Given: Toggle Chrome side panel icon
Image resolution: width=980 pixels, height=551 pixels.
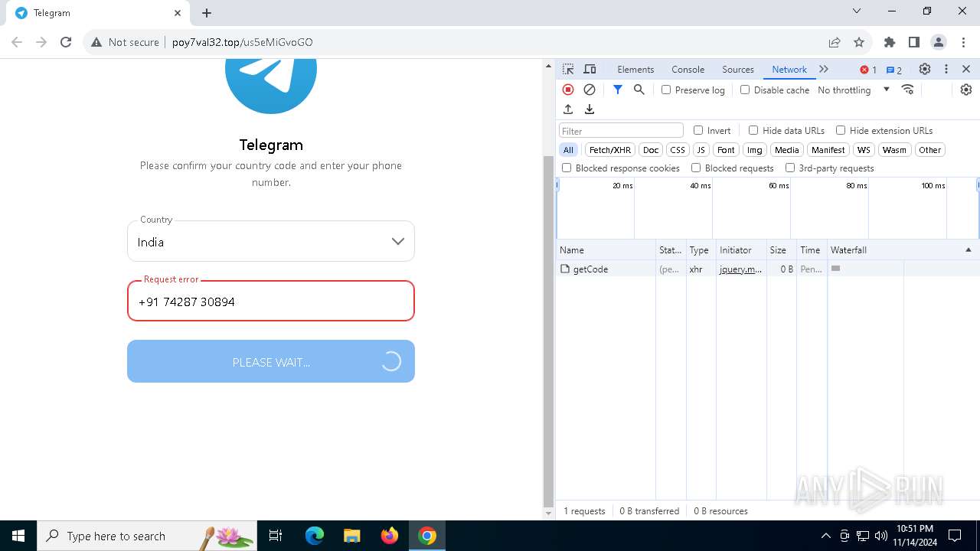Looking at the screenshot, I should [914, 42].
